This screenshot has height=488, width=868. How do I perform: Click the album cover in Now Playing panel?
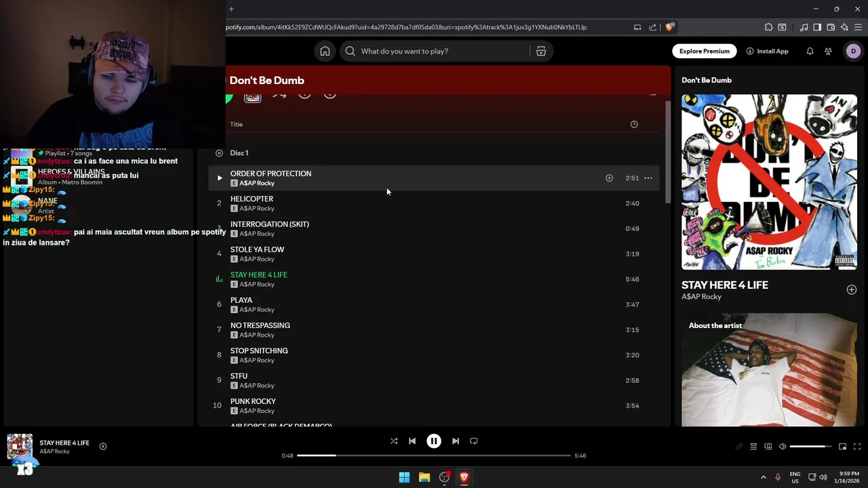(769, 182)
